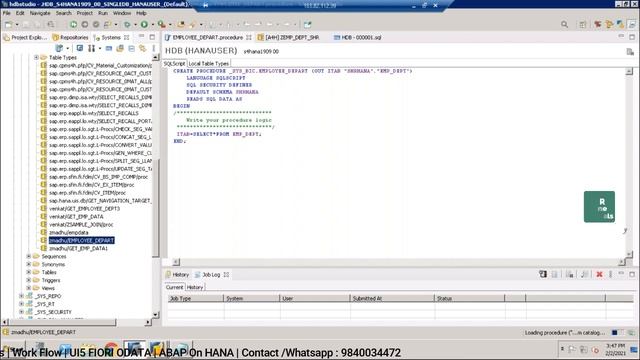Click the tree panel horizontal scrollbar

click(76, 322)
